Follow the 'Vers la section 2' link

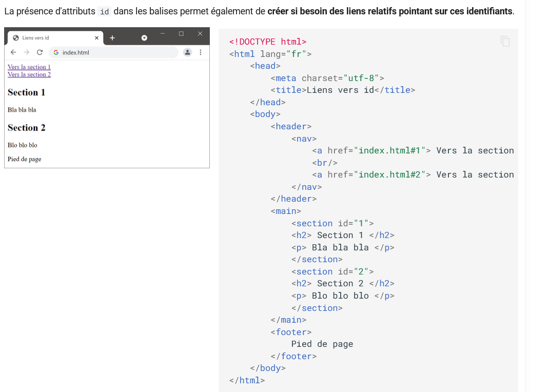click(x=29, y=75)
